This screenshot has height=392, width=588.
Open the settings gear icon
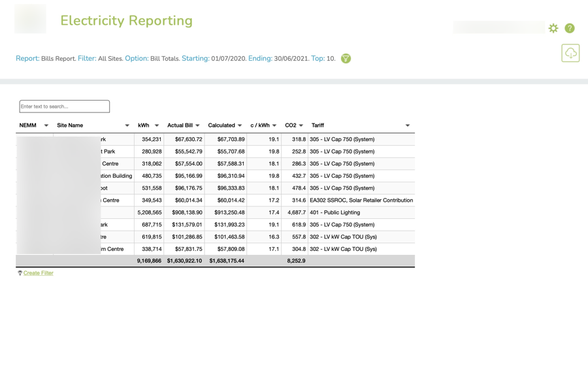tap(553, 28)
